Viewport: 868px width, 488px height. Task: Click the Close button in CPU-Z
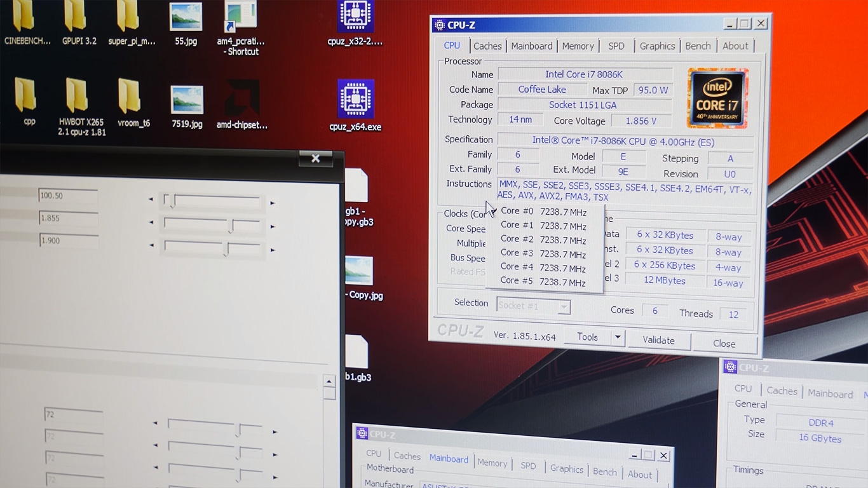[724, 343]
